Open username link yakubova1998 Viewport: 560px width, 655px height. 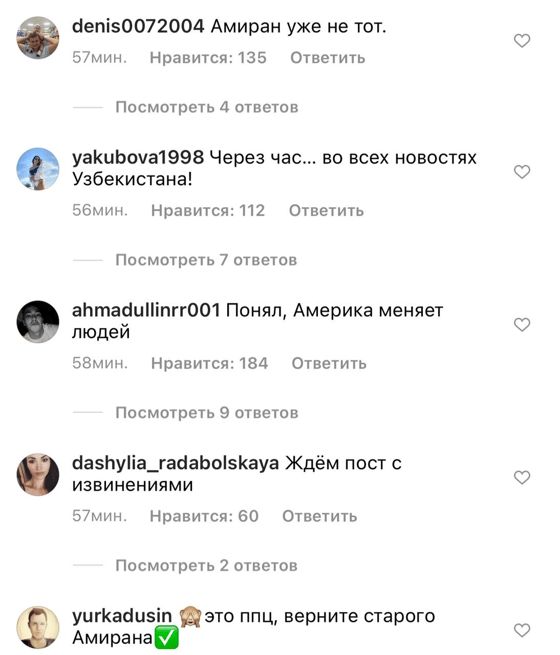click(x=138, y=157)
